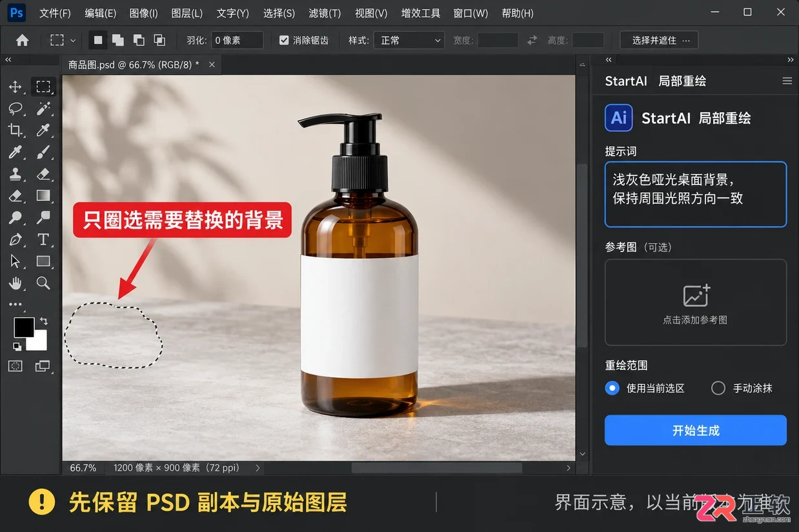Click the 选择并遮住 button
Image resolution: width=799 pixels, height=532 pixels.
[x=659, y=40]
